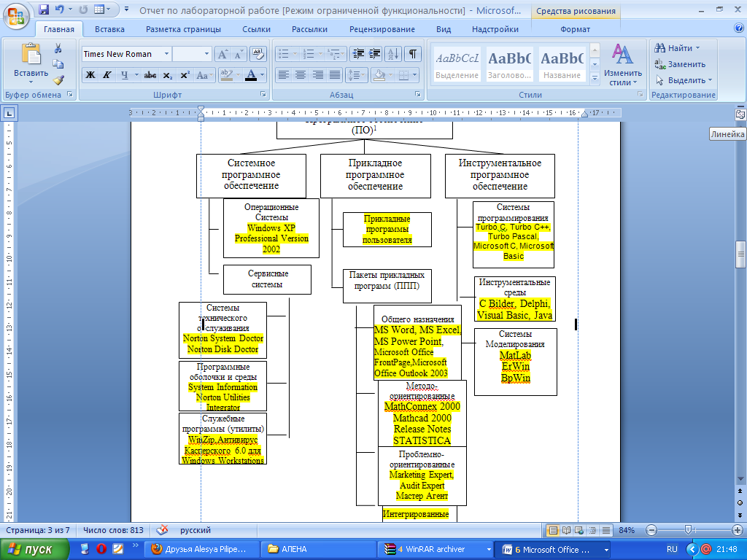Switch to the Ссылки tab
This screenshot has height=560, width=747.
[x=256, y=29]
